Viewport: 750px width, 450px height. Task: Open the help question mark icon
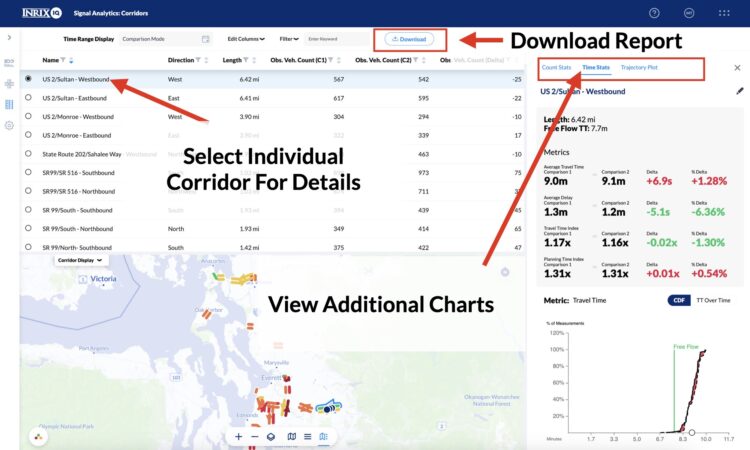click(x=654, y=13)
